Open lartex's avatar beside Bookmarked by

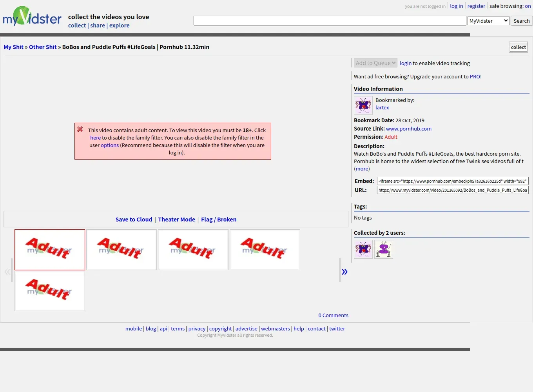[363, 105]
